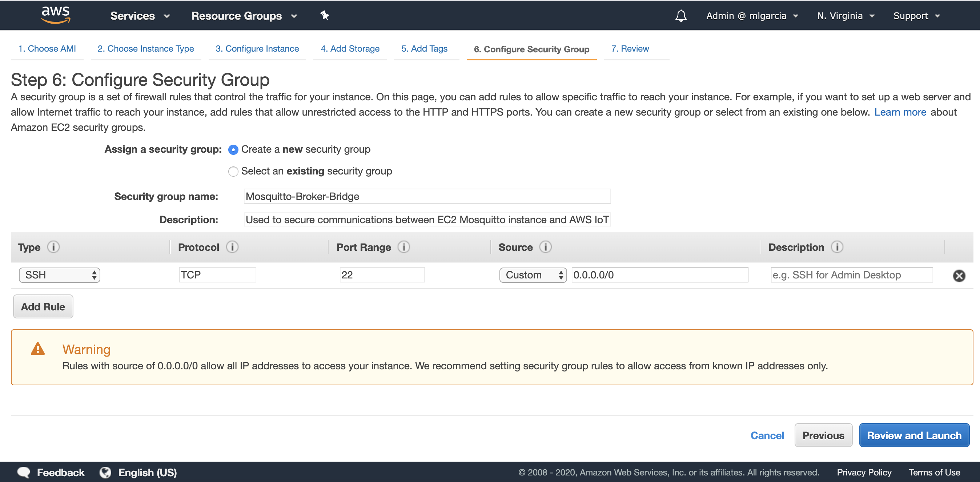Click the Port Range info icon
Viewport: 980px width, 482px height.
coord(403,247)
